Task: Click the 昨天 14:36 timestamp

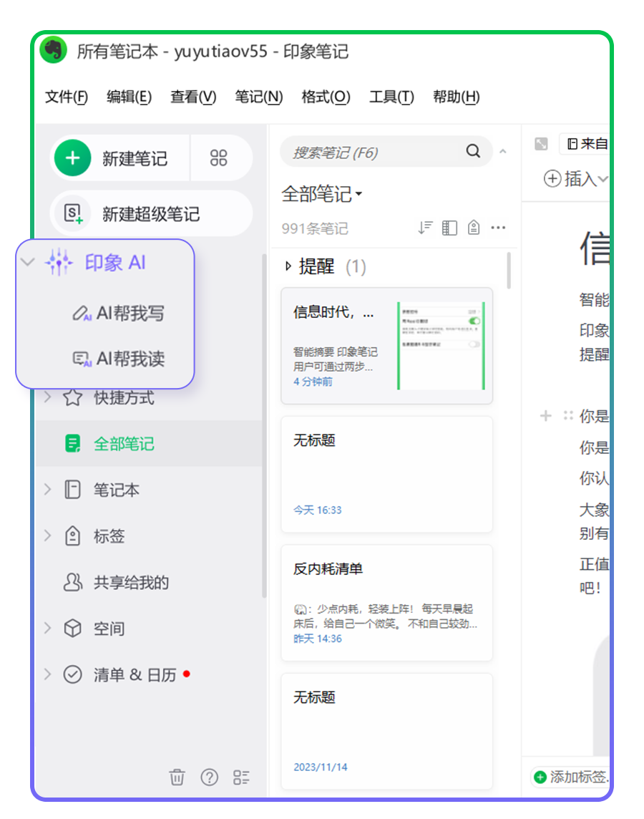Action: click(x=317, y=639)
